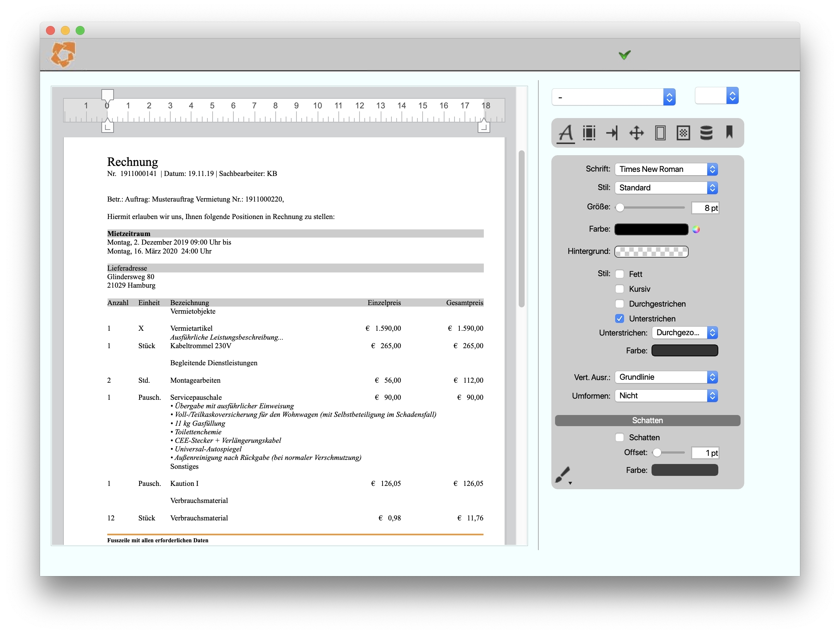The image size is (840, 634).
Task: Select the text format 'A' icon
Action: [x=565, y=133]
